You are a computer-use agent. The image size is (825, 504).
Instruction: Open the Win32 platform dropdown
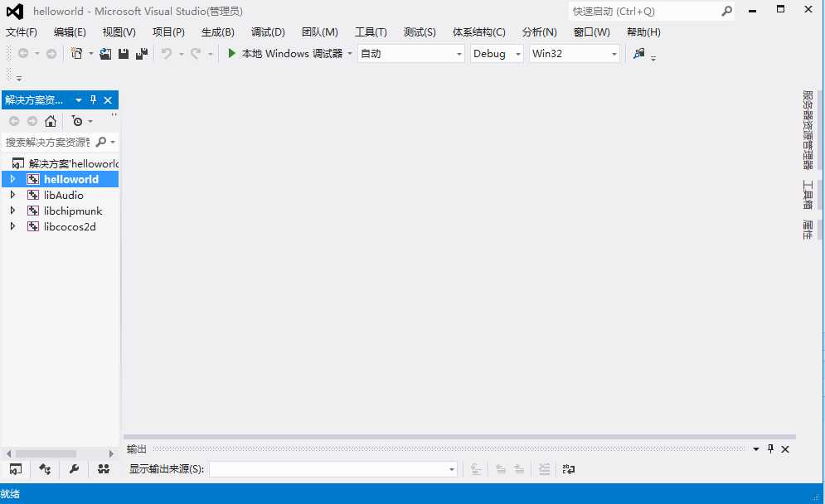pyautogui.click(x=574, y=53)
